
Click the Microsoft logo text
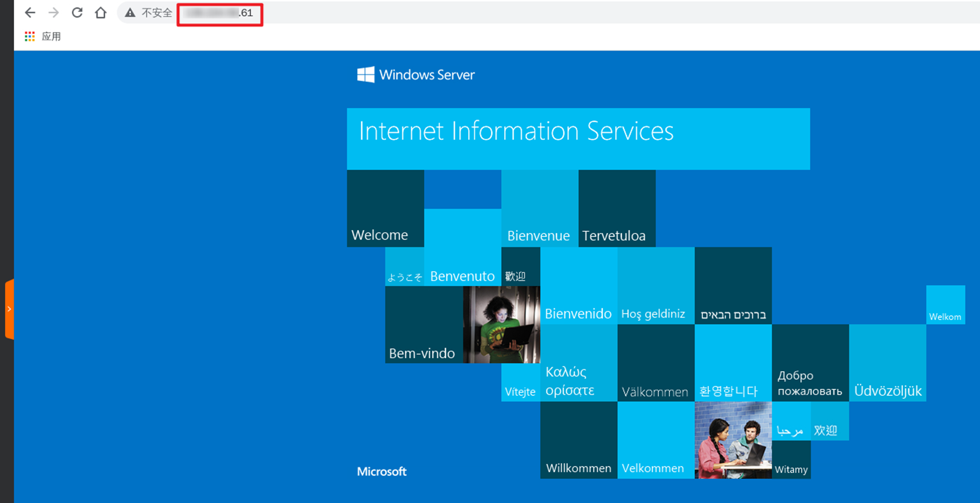click(382, 471)
